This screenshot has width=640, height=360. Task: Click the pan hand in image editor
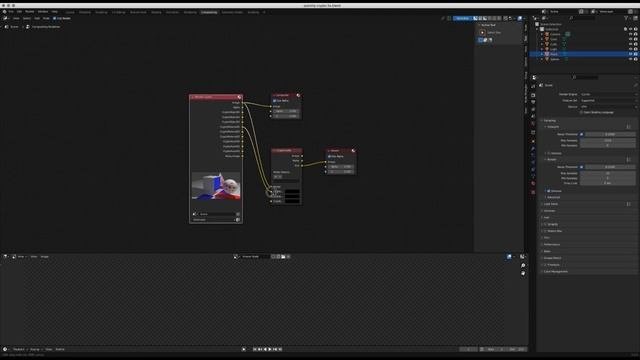coord(523,273)
